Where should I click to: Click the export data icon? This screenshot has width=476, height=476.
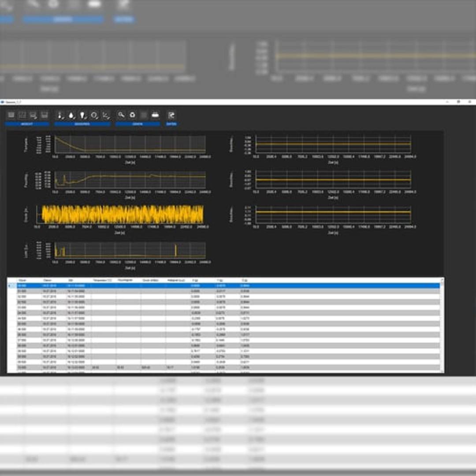tap(171, 115)
